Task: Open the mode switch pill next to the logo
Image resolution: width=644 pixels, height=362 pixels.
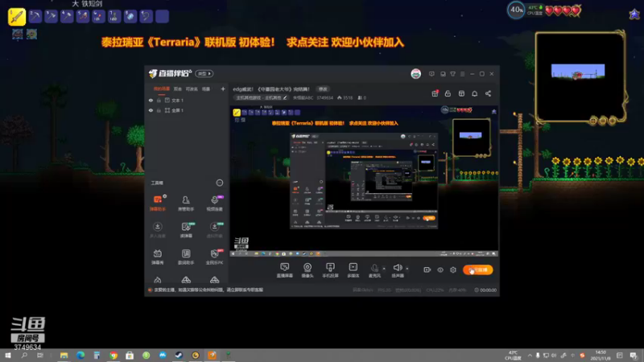Action: [x=204, y=73]
